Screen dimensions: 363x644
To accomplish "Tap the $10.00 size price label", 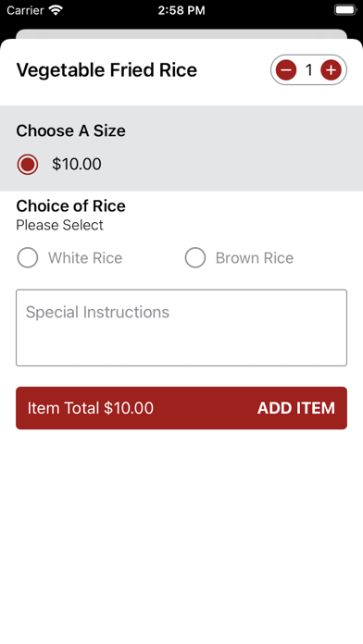I will click(x=77, y=164).
